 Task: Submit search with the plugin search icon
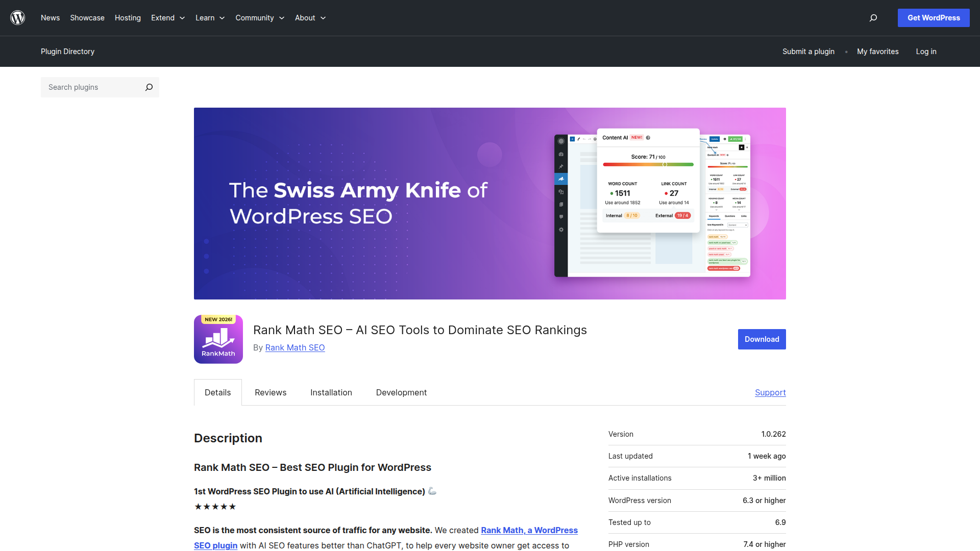coord(149,87)
